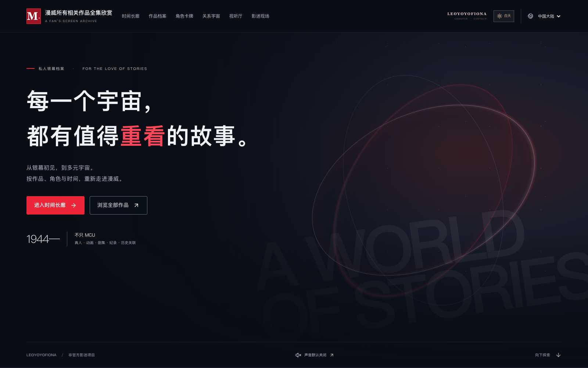Image resolution: width=588 pixels, height=368 pixels.
Task: Click the FOR THE LOVE OF STORIES text
Action: click(x=115, y=69)
